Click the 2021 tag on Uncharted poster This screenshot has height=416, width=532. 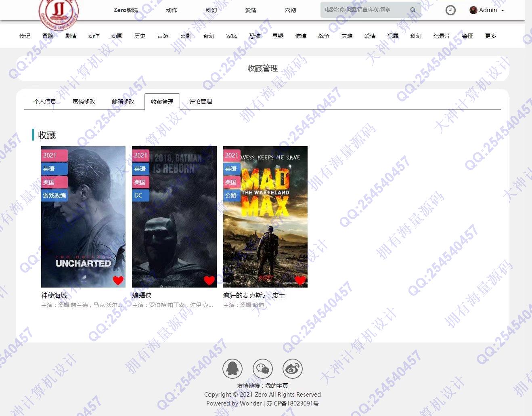(54, 155)
